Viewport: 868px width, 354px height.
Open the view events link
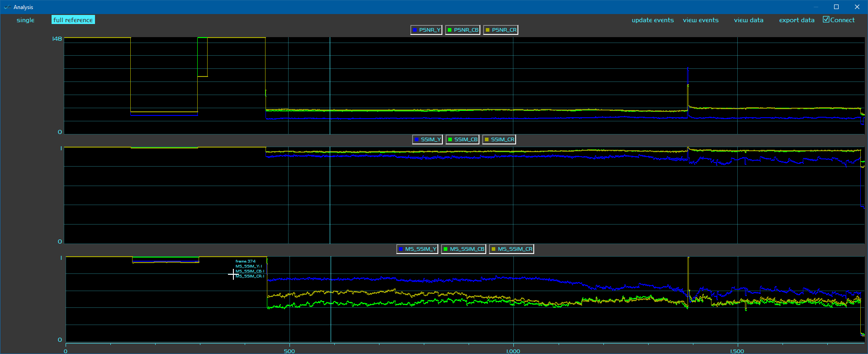(700, 20)
